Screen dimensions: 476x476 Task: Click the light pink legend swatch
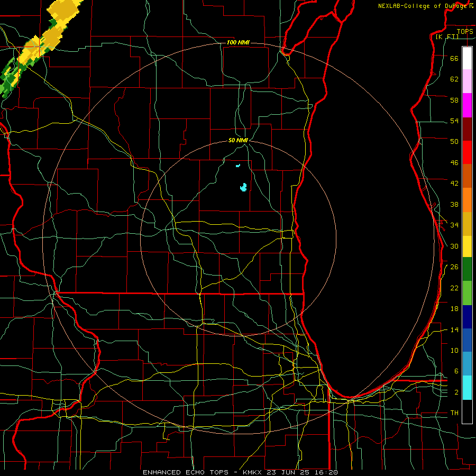pyautogui.click(x=467, y=81)
